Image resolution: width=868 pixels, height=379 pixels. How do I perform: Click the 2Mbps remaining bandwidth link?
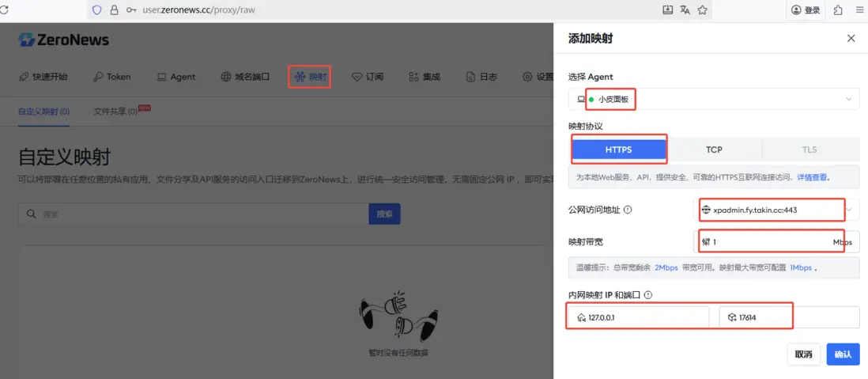coord(666,267)
